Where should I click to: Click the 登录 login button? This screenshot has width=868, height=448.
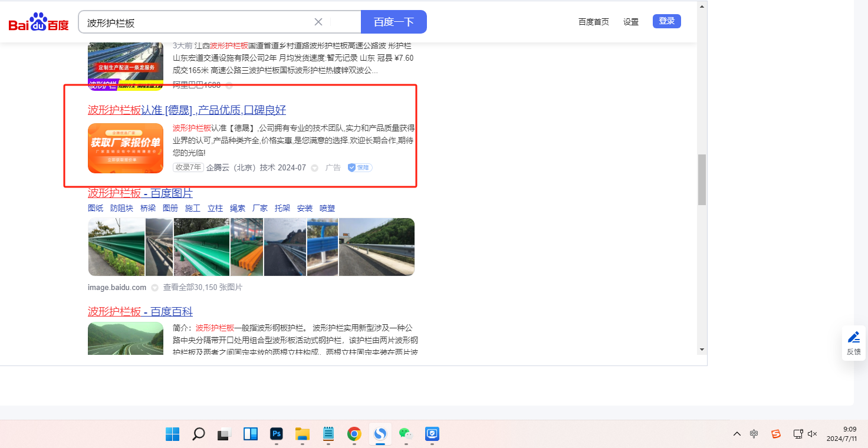click(x=666, y=21)
